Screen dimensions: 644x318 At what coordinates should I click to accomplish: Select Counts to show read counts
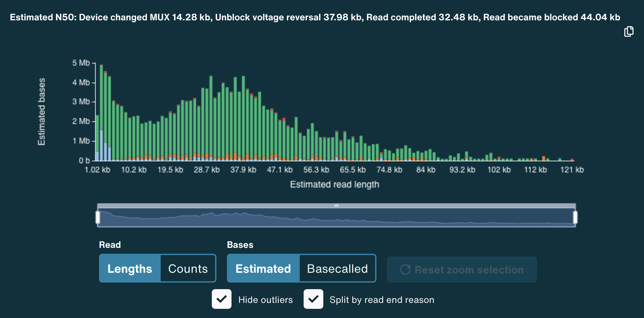[187, 268]
